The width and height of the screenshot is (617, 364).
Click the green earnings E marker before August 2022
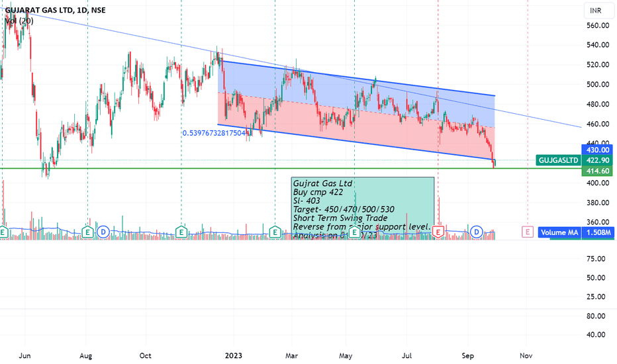[x=87, y=232]
